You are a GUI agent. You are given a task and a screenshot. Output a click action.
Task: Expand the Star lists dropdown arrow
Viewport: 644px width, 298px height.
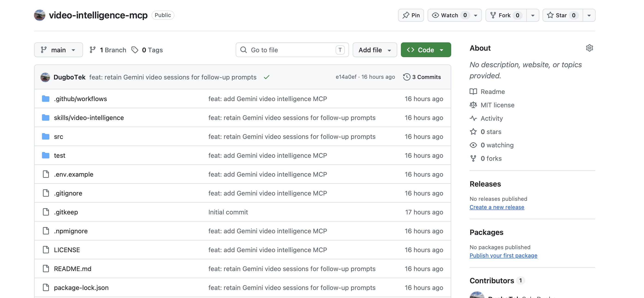point(589,15)
